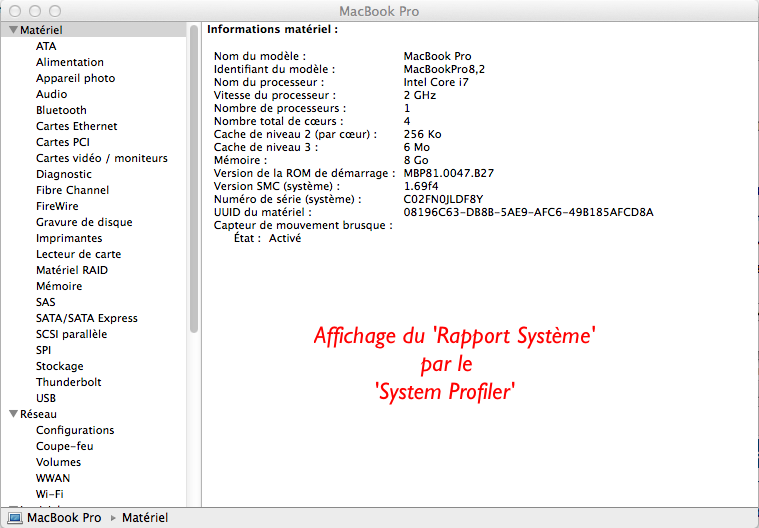This screenshot has height=528, width=759.
Task: Select Thunderbolt in the sidebar
Action: pos(69,381)
